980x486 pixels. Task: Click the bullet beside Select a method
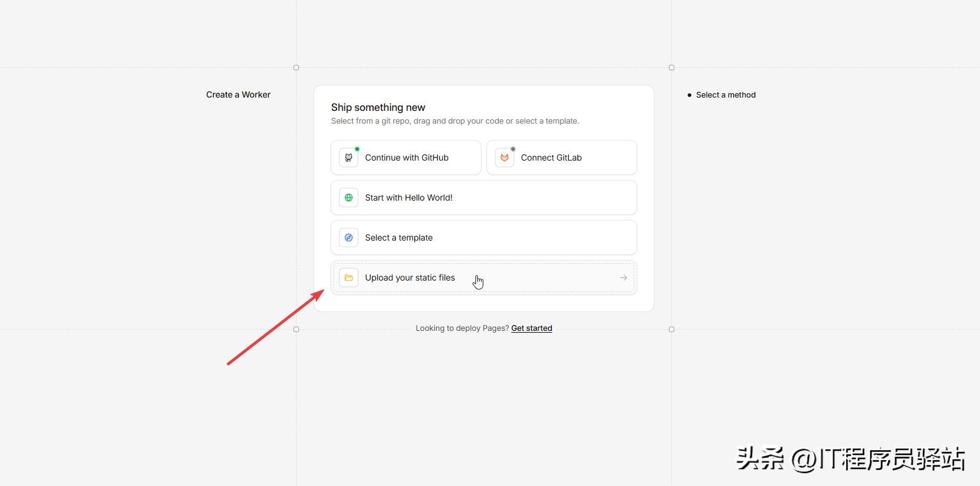pos(690,95)
